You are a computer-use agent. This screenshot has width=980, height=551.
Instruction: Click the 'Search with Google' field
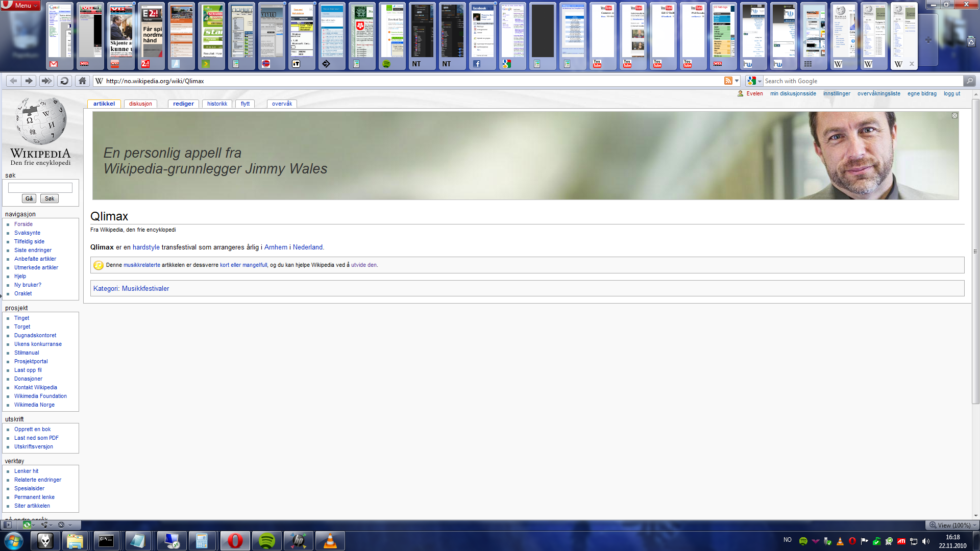[863, 81]
